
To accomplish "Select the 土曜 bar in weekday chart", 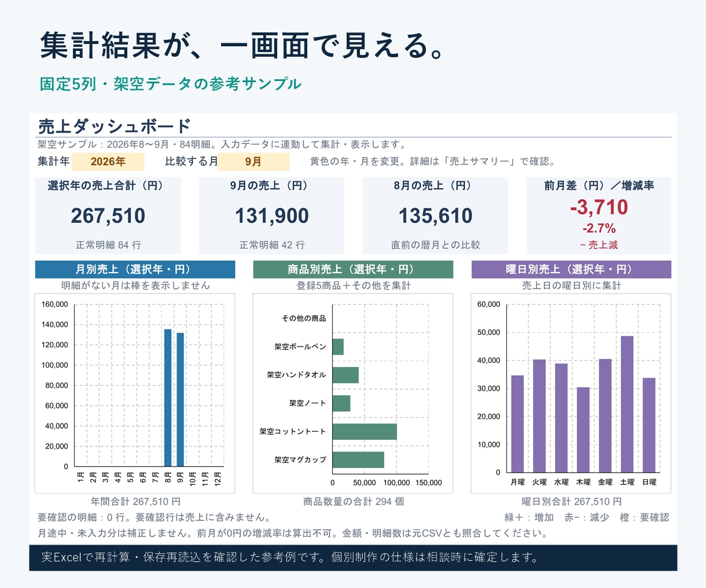I will [627, 405].
